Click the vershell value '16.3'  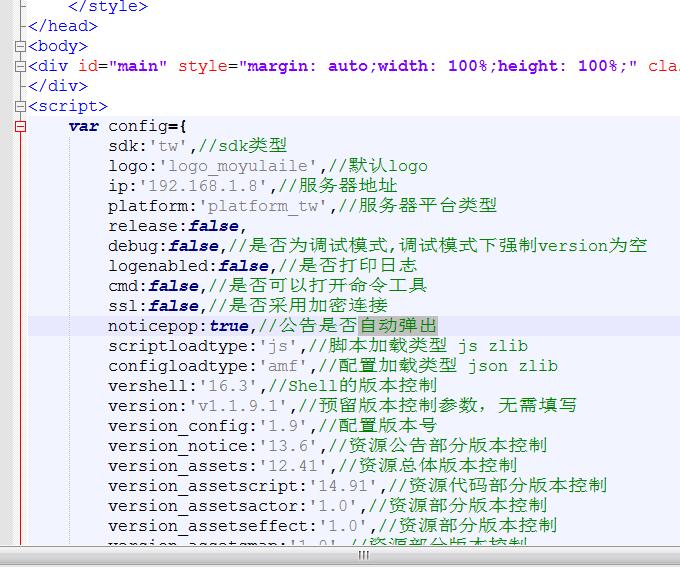pyautogui.click(x=228, y=386)
